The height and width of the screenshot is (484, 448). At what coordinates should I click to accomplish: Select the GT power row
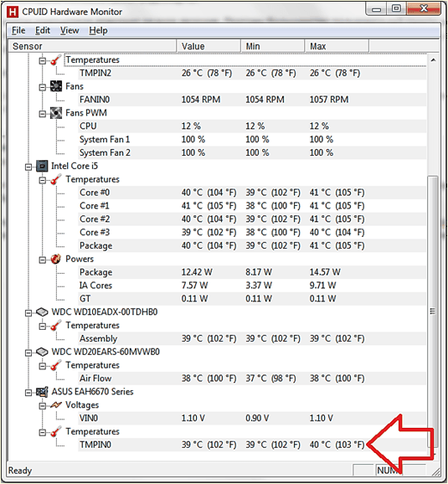click(x=252, y=299)
